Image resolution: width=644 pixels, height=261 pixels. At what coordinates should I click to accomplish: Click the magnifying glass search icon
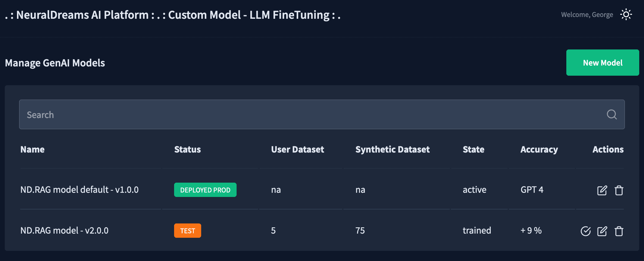(612, 114)
